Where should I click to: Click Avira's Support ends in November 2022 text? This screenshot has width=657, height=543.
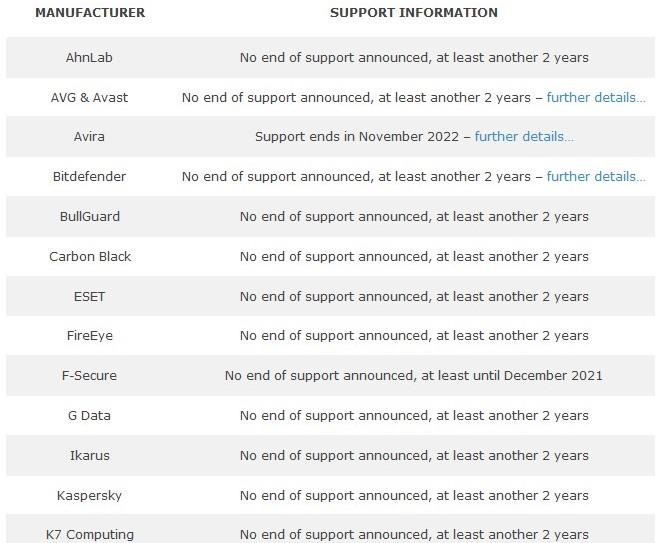pos(357,137)
